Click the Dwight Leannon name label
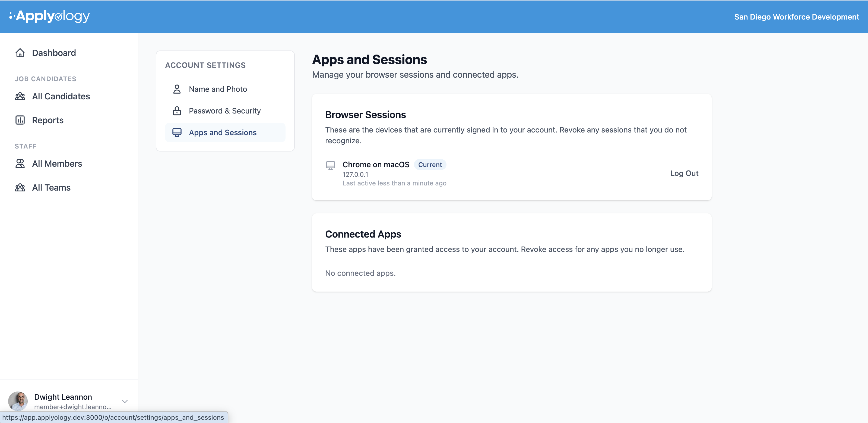This screenshot has width=868, height=423. 63,397
